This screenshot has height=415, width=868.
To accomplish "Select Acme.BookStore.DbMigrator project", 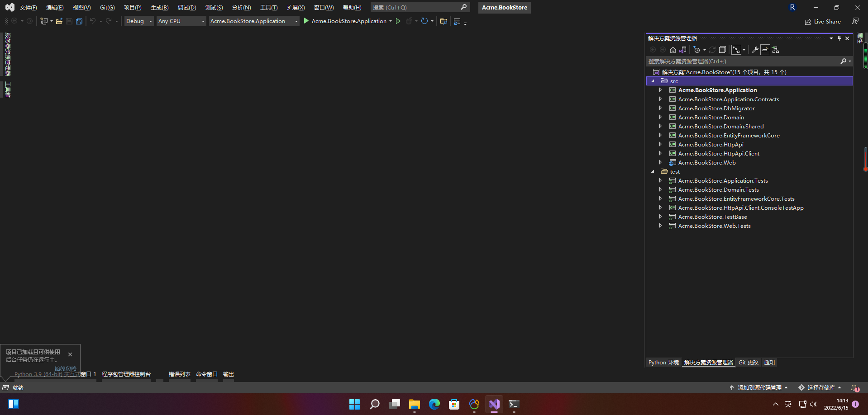I will [716, 108].
